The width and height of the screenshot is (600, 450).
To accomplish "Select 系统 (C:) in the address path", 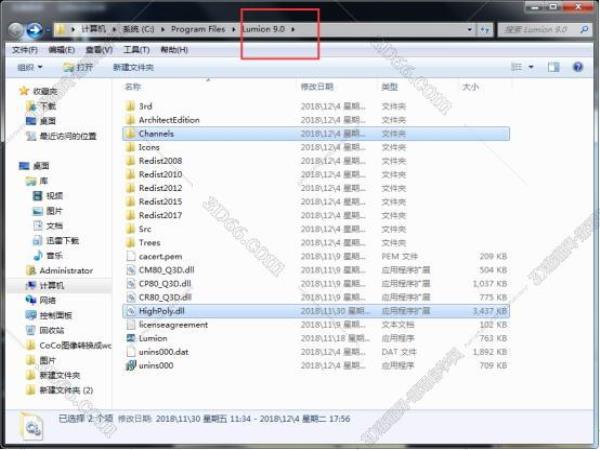I will (139, 29).
